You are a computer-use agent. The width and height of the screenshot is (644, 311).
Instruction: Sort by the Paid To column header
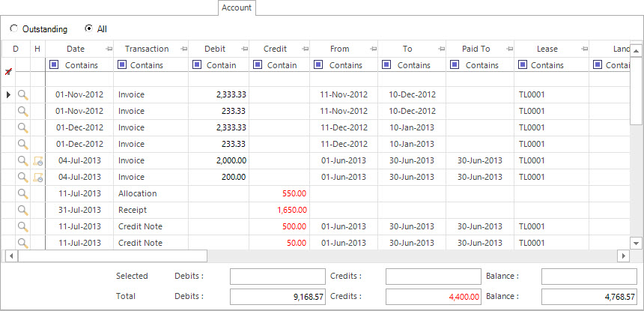click(x=476, y=49)
